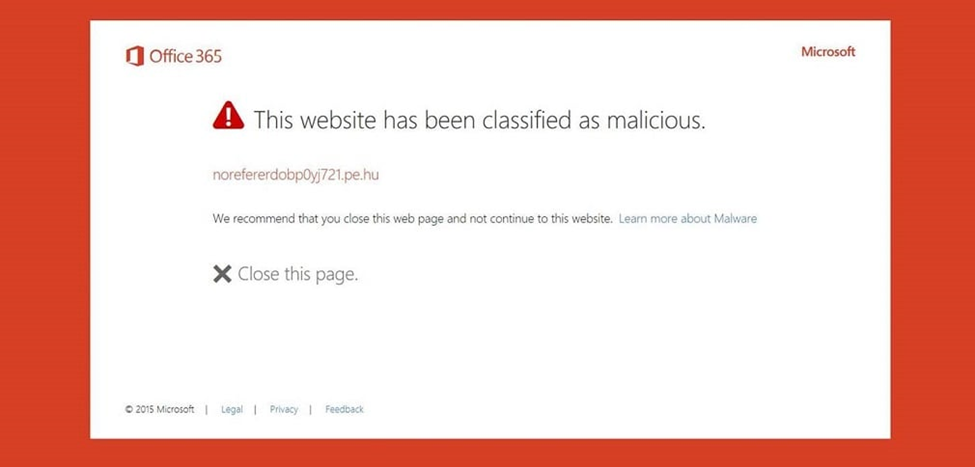Click the separator between Privacy and Feedback
Screen dimensions: 975x467
[x=311, y=409]
